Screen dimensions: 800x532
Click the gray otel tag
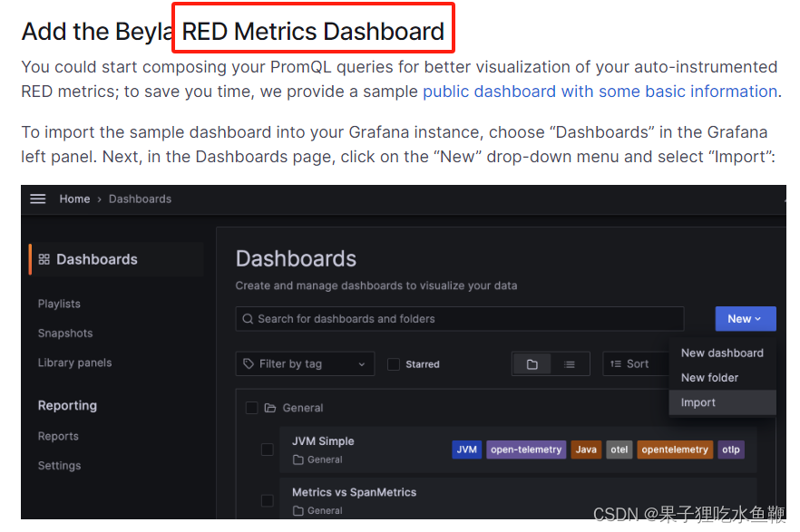[x=619, y=450]
